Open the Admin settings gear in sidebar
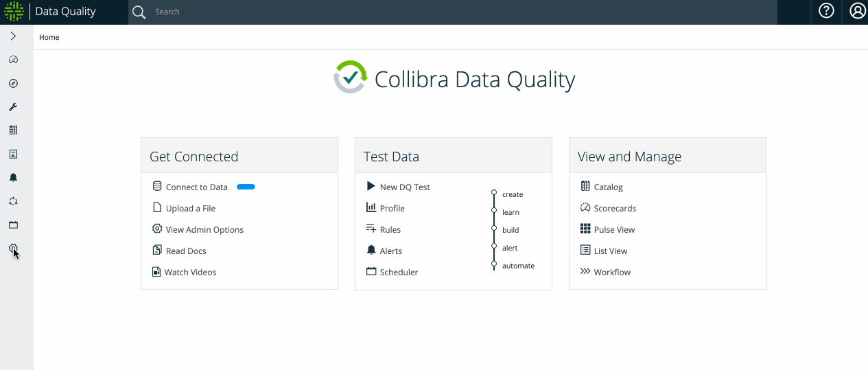 tap(13, 248)
